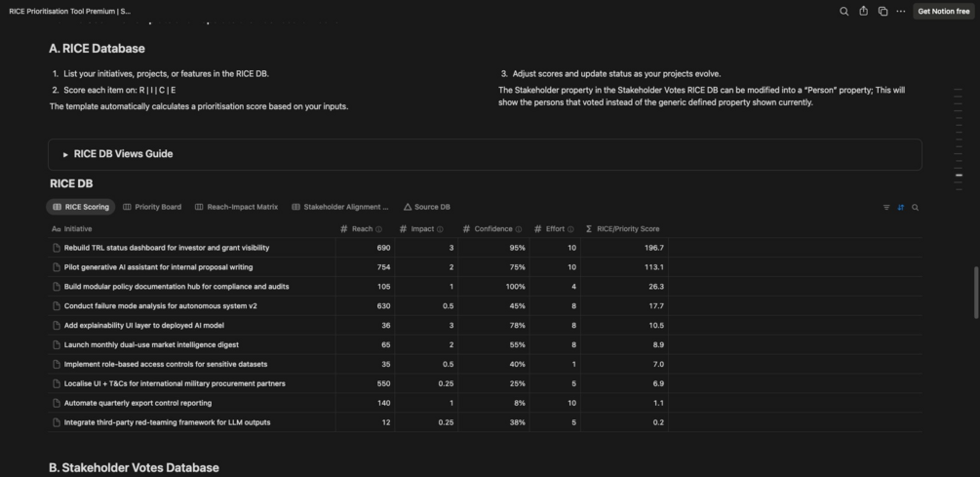Click the vertical page scrollbar thumb
The height and width of the screenshot is (477, 980).
coord(976,293)
